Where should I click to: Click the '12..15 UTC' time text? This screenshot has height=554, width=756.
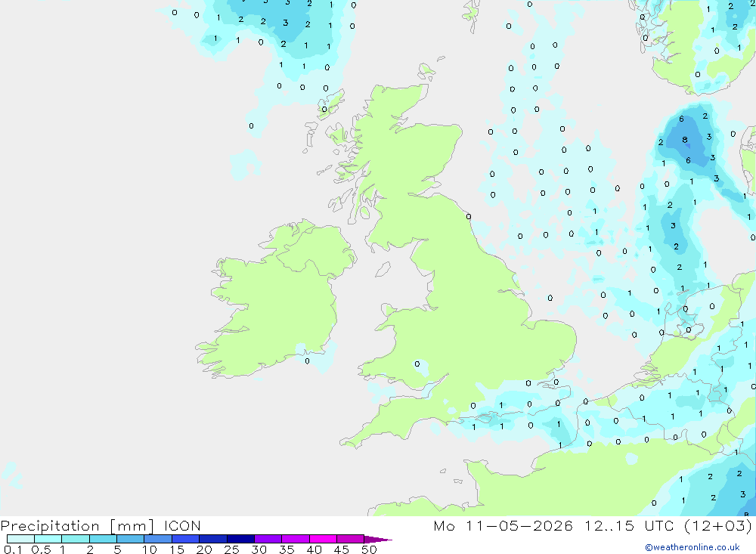coord(628,525)
